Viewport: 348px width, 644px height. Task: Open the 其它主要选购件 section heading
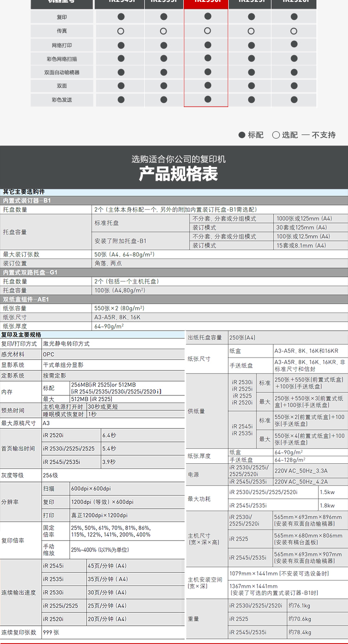pos(24,192)
